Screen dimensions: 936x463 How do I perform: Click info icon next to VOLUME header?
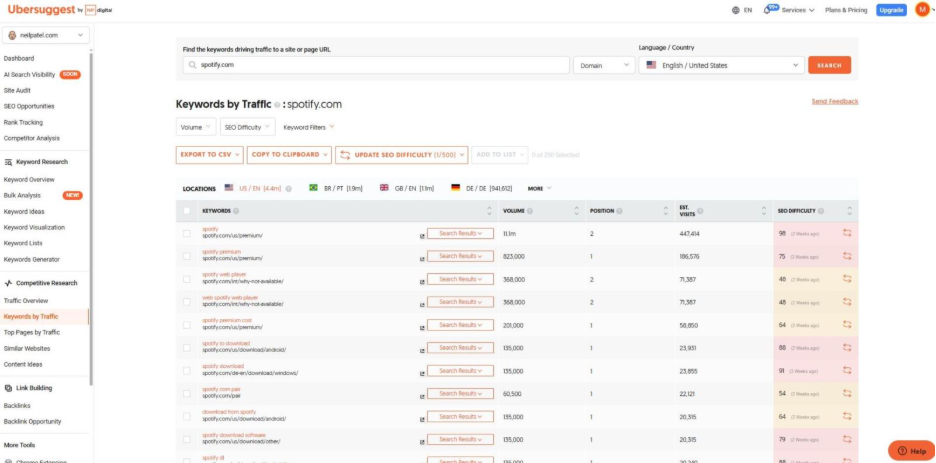coord(530,211)
